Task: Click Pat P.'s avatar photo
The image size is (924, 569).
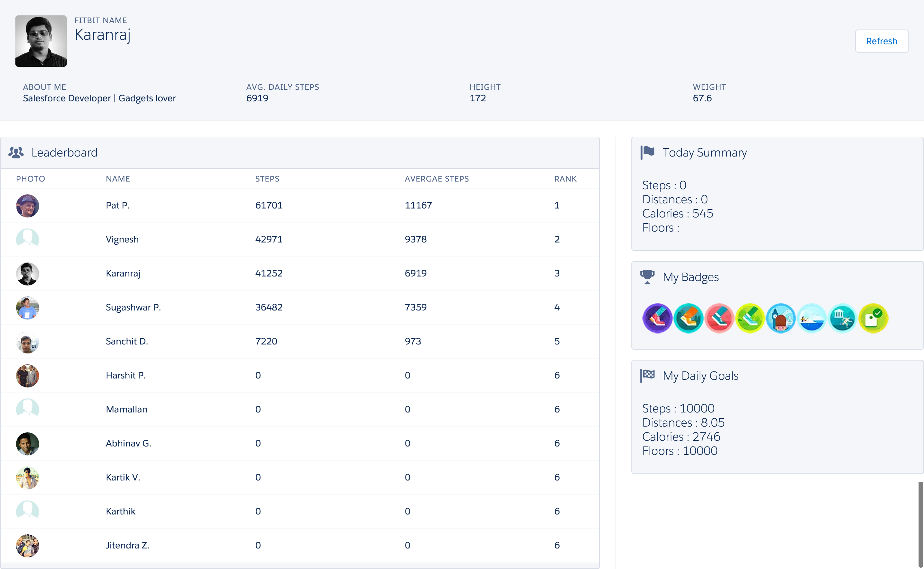Action: (x=28, y=206)
